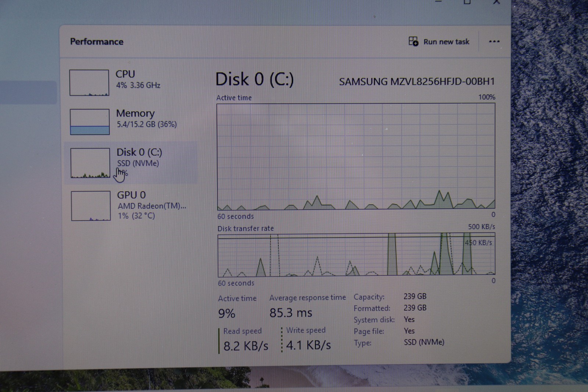Image resolution: width=588 pixels, height=392 pixels.
Task: Click the AMD Radeon(TM) GPU name
Action: [152, 206]
